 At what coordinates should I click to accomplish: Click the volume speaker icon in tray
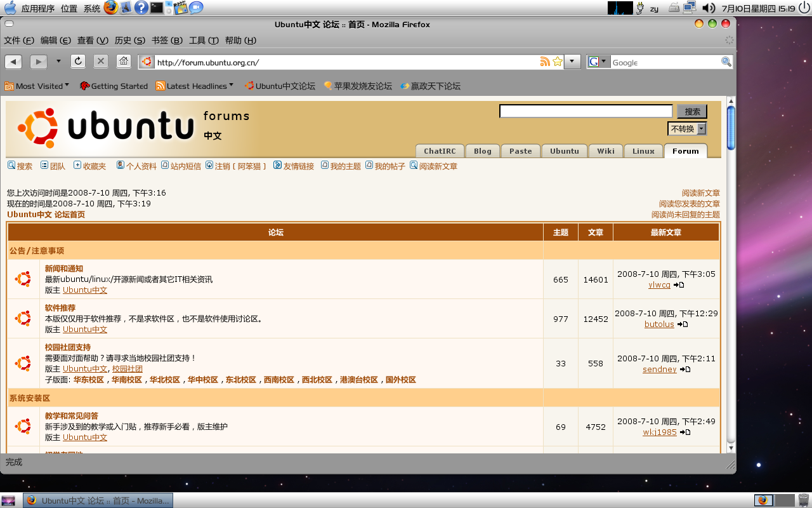(x=709, y=8)
